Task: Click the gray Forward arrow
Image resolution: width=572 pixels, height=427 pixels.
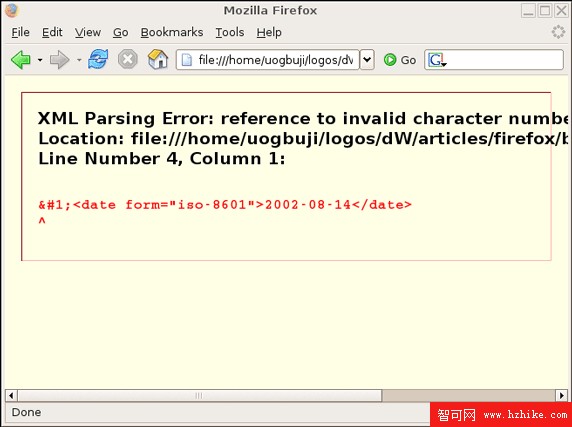Action: [59, 60]
